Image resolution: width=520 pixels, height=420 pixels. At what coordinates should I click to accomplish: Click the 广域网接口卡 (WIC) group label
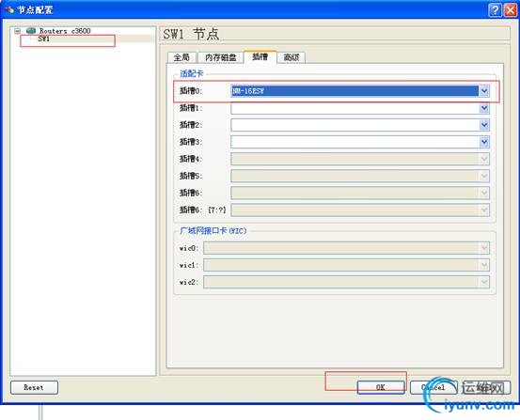tap(213, 231)
